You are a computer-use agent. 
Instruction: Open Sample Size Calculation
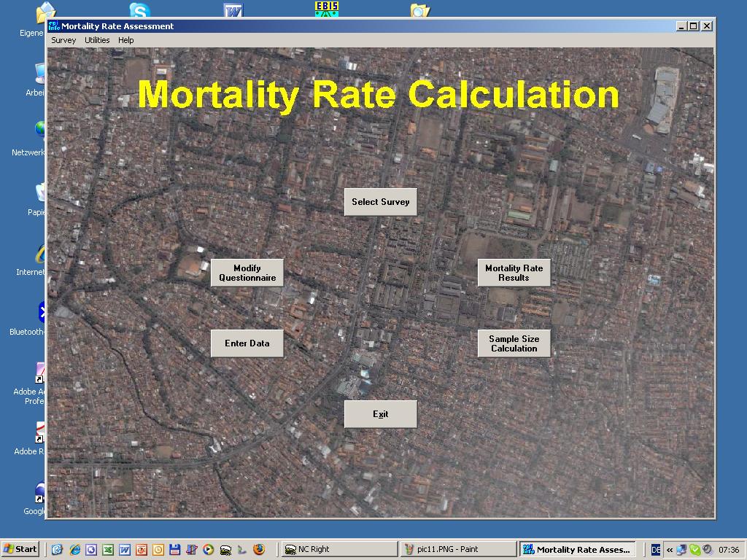[x=514, y=343]
